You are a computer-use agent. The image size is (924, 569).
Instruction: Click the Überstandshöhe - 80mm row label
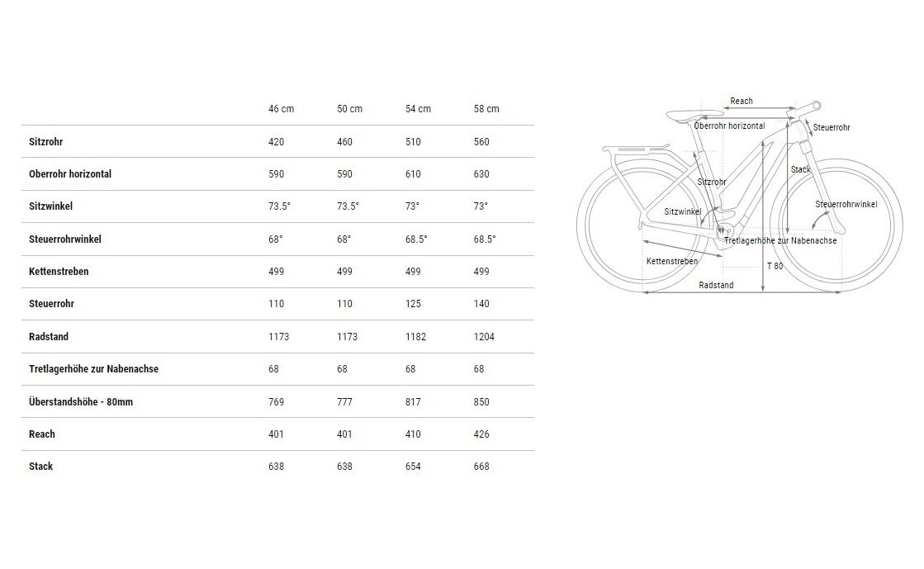tap(82, 402)
